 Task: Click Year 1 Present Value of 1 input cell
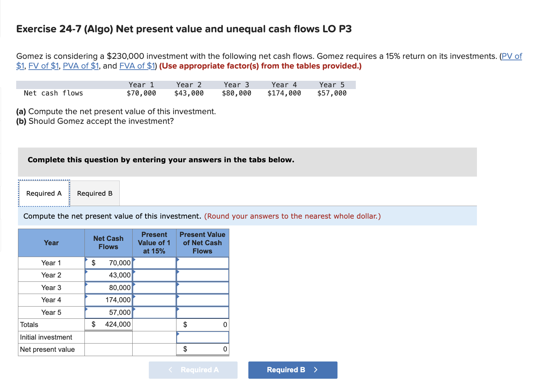tap(154, 263)
